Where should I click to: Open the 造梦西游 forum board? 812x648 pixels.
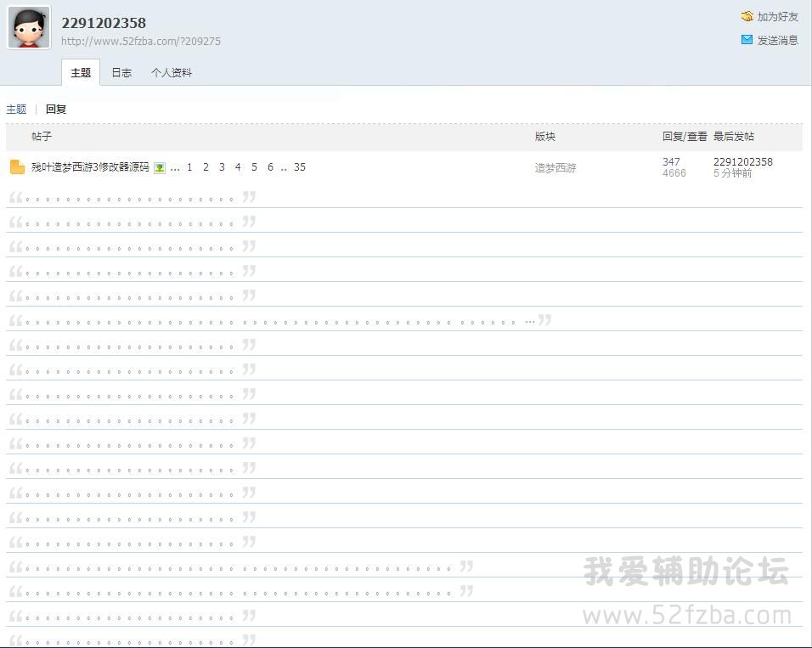tap(555, 168)
